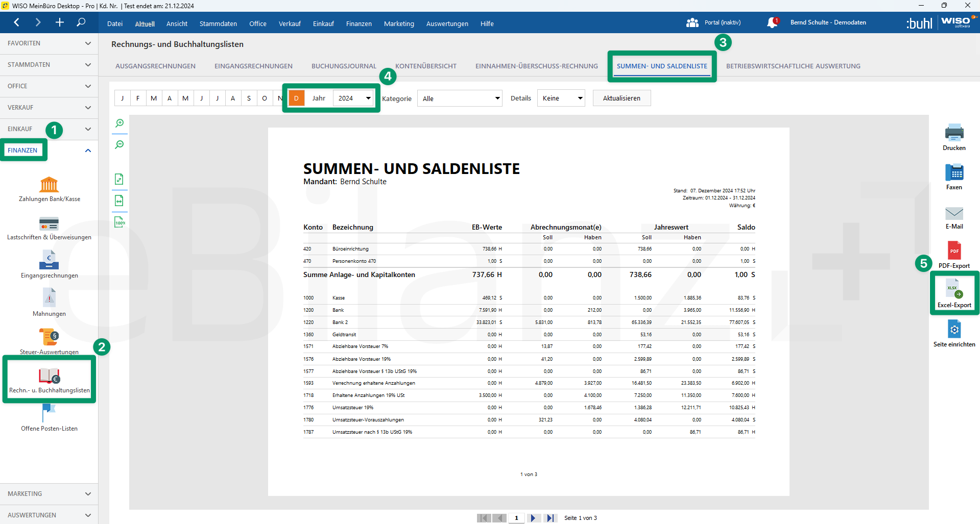Image resolution: width=980 pixels, height=524 pixels.
Task: Expand OFFICE sidebar section
Action: [x=49, y=86]
